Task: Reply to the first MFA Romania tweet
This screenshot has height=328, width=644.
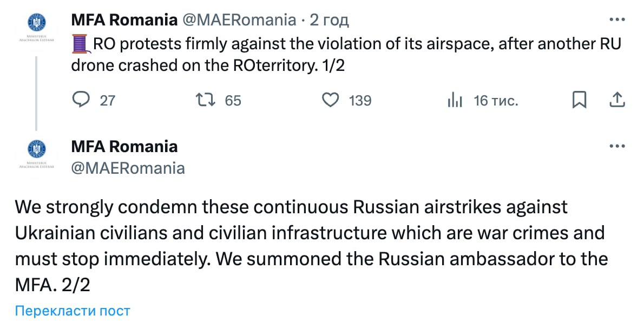Action: (81, 100)
